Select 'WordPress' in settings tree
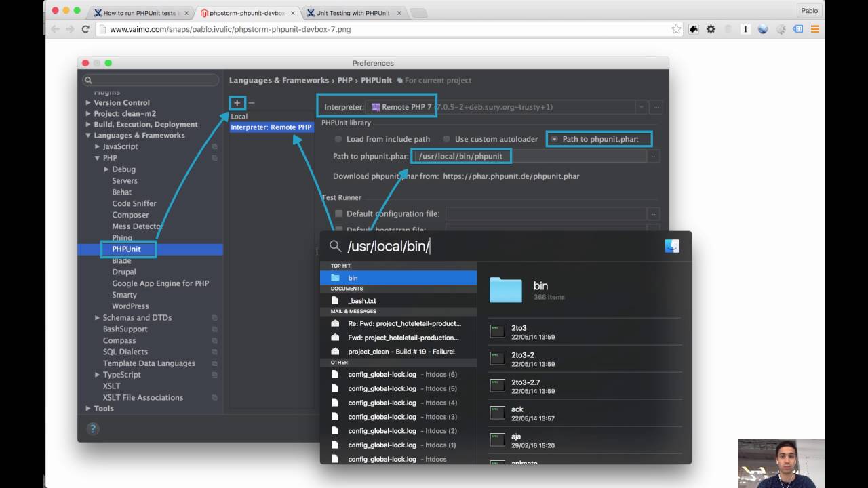 [130, 306]
